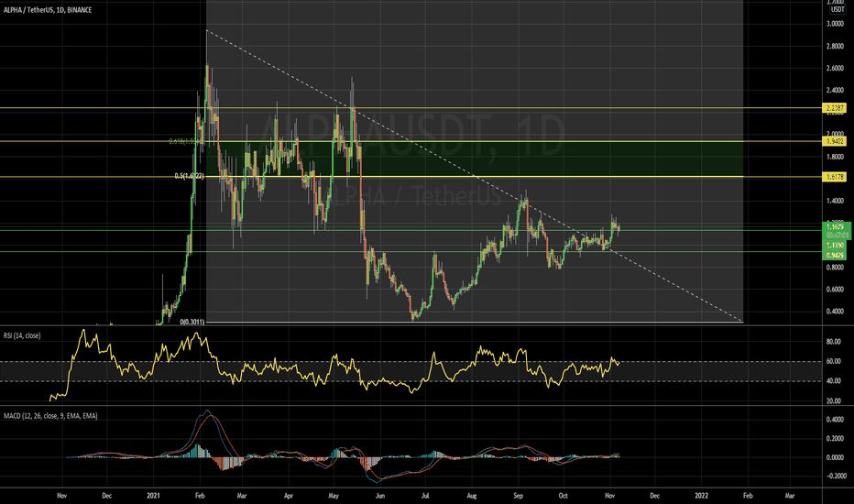Screen dimensions: 854x504
Task: Click the ALPHA / TetherUS symbol title
Action: tap(48, 10)
